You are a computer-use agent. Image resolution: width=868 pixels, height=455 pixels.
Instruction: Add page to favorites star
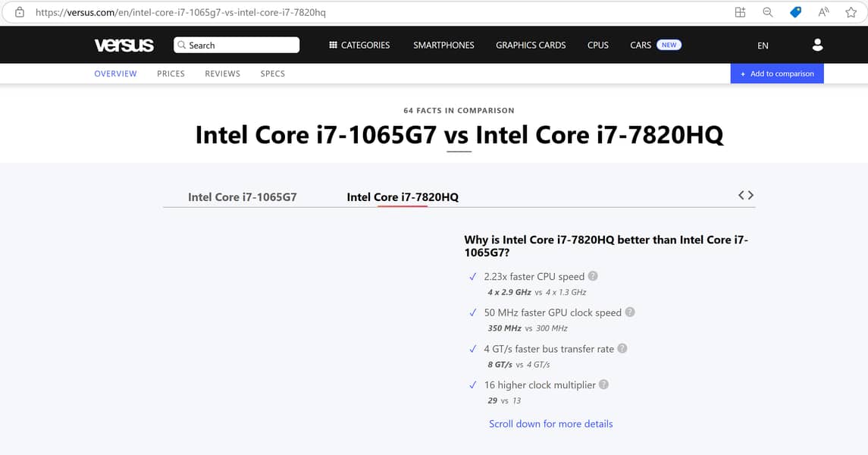(x=851, y=12)
